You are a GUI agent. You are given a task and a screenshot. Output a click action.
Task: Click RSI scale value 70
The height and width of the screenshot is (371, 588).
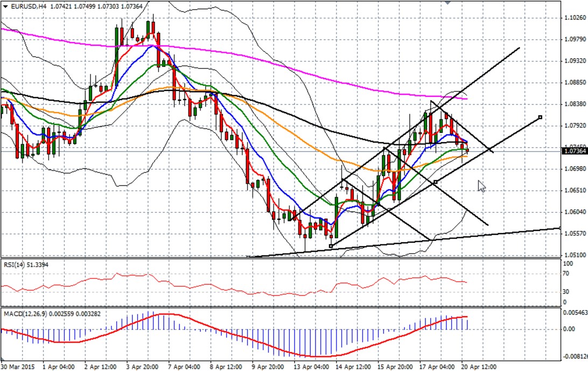point(567,274)
